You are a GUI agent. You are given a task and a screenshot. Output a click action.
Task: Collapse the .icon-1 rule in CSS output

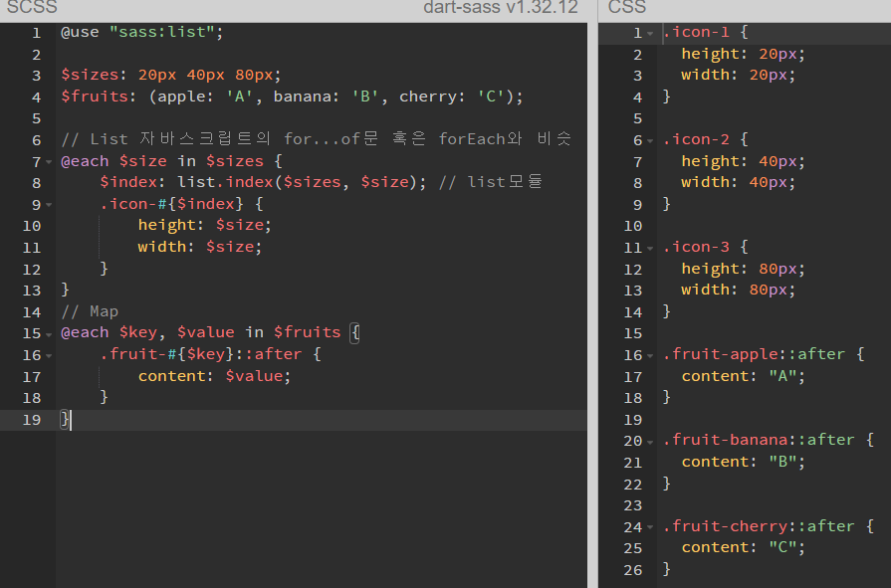[x=650, y=34]
